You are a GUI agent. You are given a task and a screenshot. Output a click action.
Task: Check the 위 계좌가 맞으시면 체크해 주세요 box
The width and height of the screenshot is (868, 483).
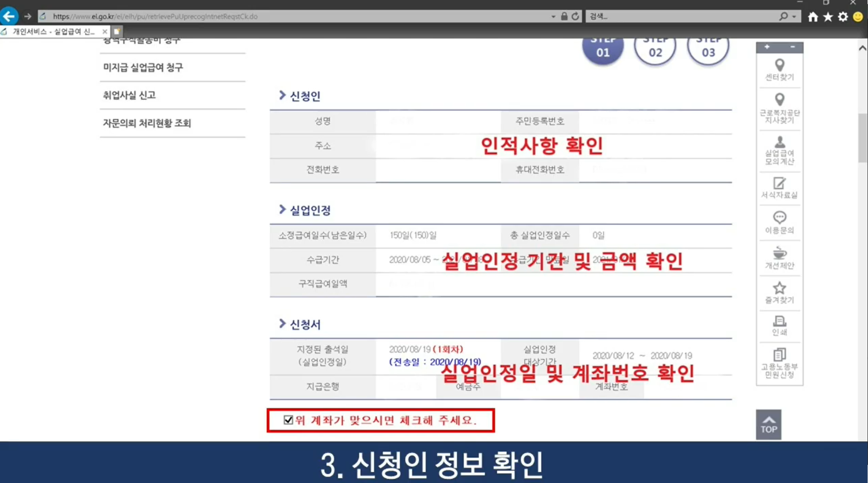click(x=288, y=420)
